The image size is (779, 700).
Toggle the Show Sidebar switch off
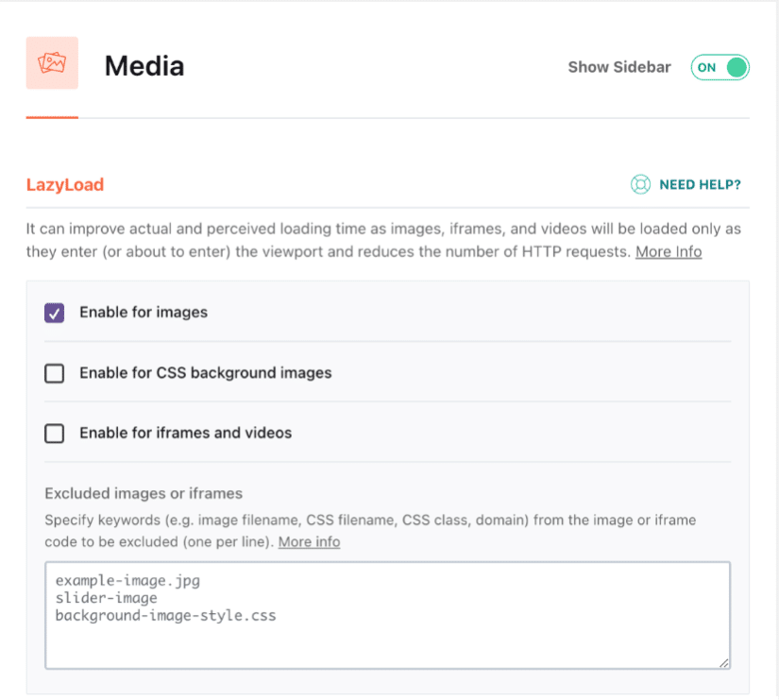pos(720,67)
